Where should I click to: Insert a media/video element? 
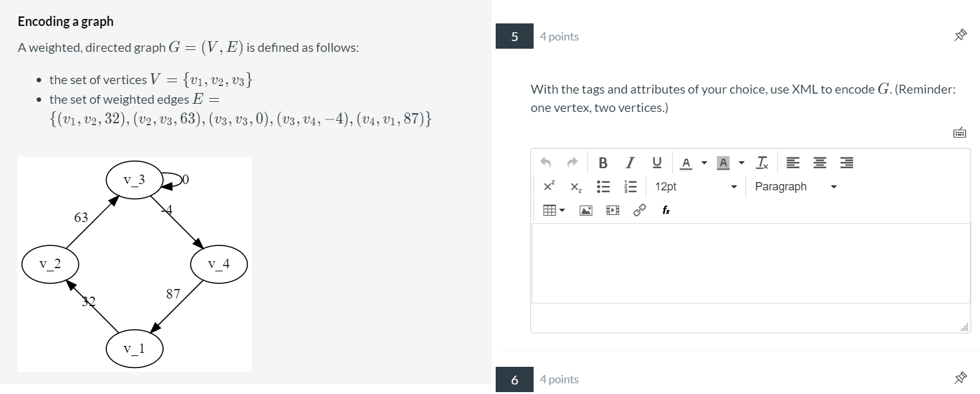611,210
